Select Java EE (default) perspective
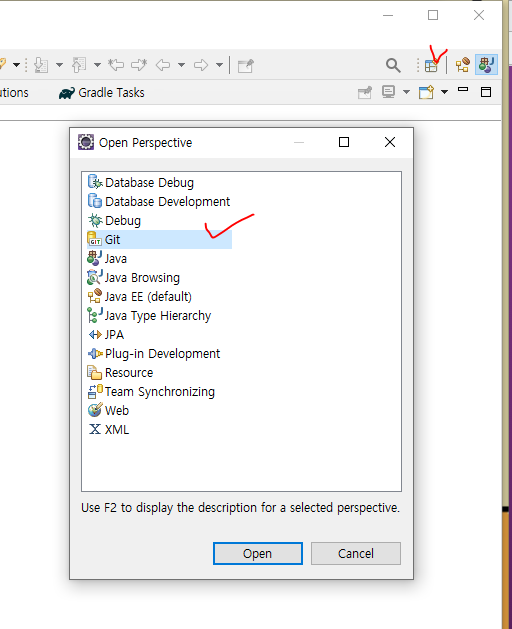 [140, 297]
